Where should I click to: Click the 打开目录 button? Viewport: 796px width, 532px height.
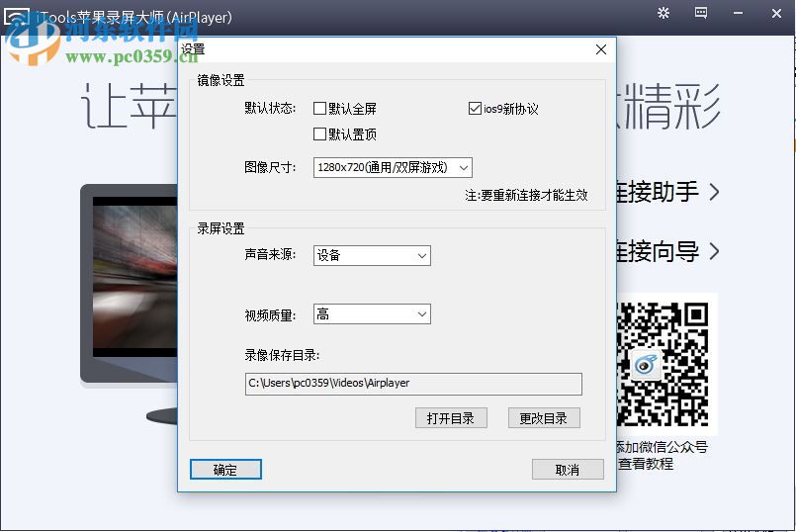coord(451,418)
